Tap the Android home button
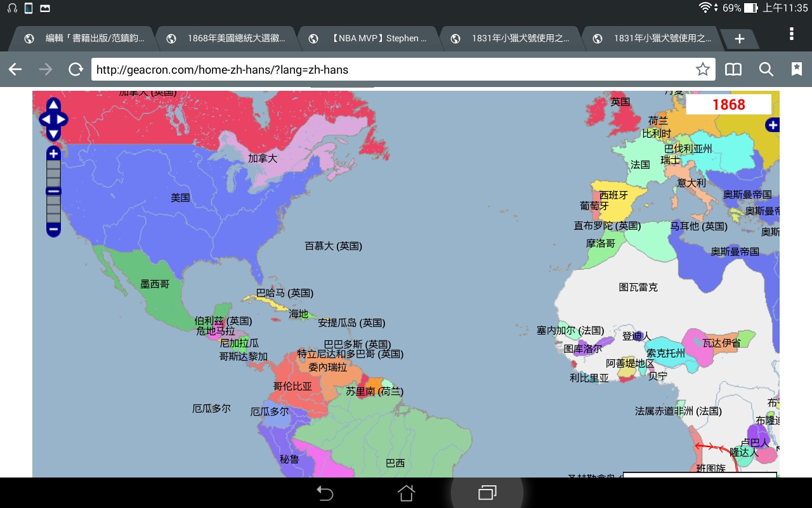Image resolution: width=812 pixels, height=508 pixels. [406, 493]
